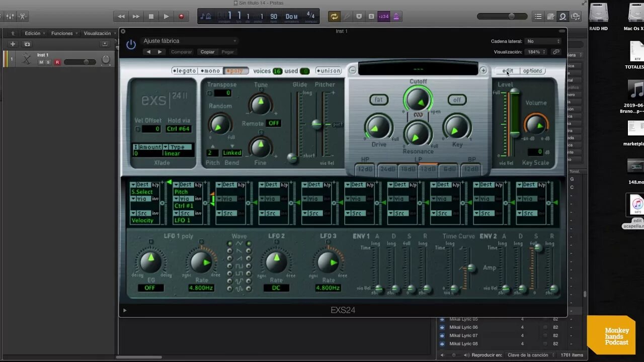
Task: Select a sawtooth waveform for LFO 1
Action: [229, 250]
